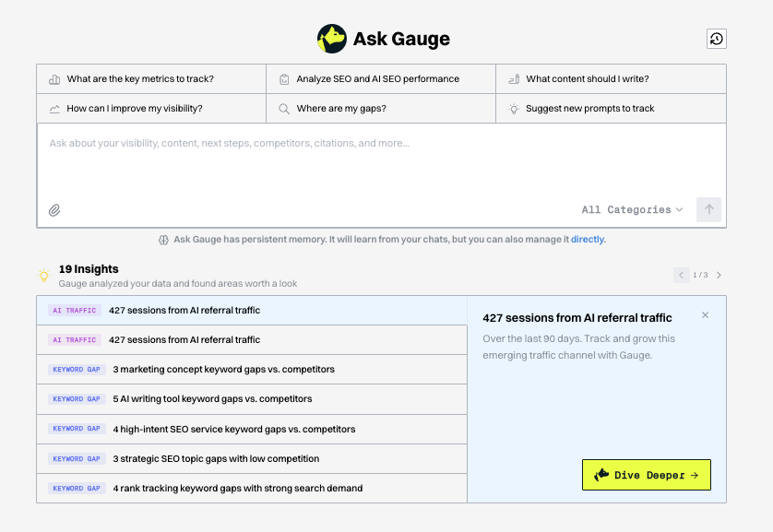Click the clipboard icon beside Analyze SEO
773x532 pixels.
[284, 79]
